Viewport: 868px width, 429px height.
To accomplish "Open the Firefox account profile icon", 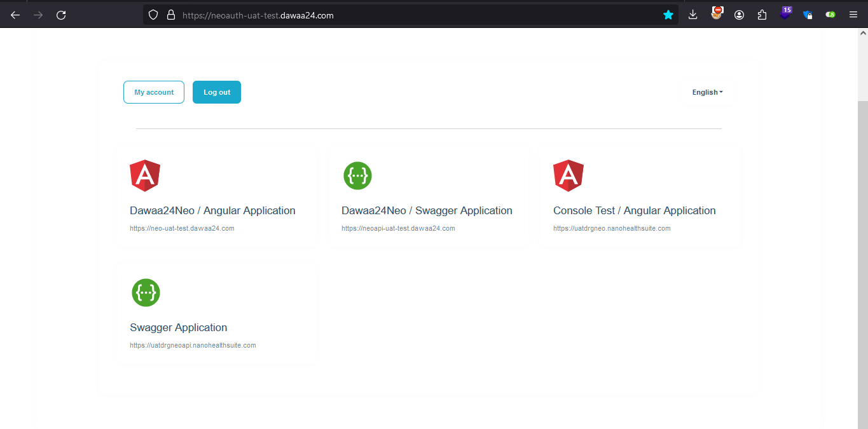I will [x=739, y=15].
